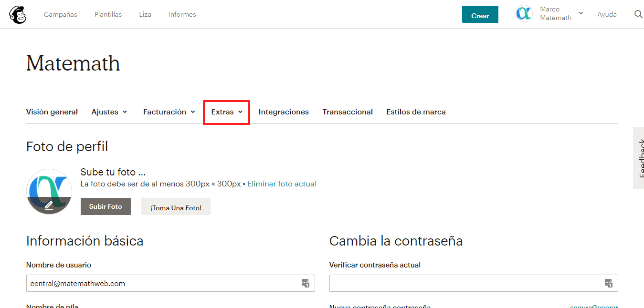644x308 pixels.
Task: Click the account avatar icon in header
Action: [x=524, y=14]
